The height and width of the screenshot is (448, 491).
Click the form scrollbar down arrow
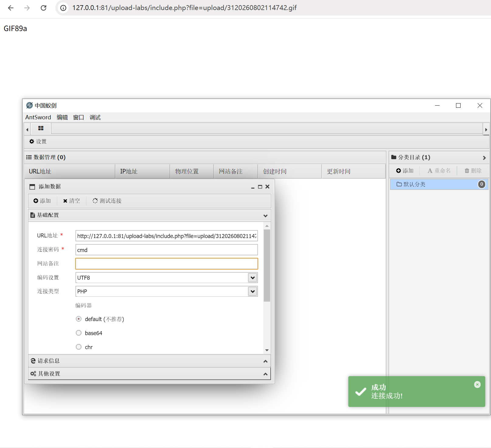tap(267, 350)
